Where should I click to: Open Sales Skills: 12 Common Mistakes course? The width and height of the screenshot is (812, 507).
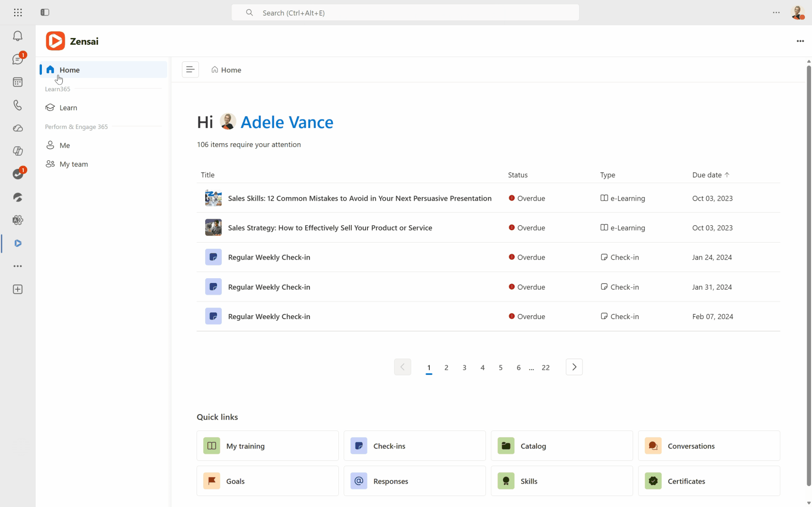pos(360,198)
